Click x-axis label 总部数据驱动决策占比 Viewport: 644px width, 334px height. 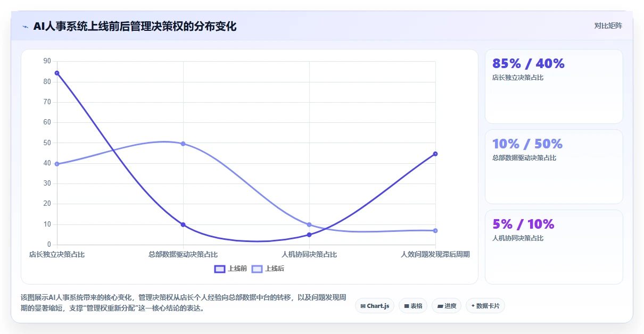(183, 255)
